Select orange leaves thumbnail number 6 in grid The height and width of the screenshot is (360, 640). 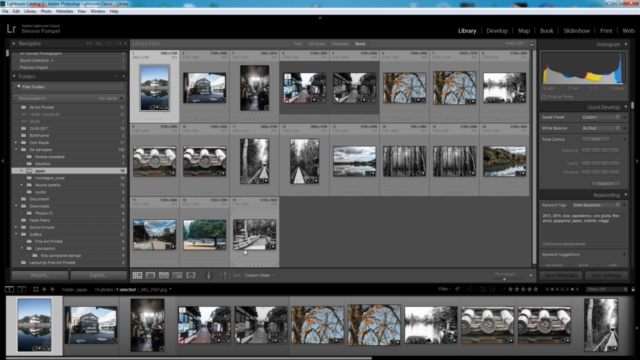404,87
